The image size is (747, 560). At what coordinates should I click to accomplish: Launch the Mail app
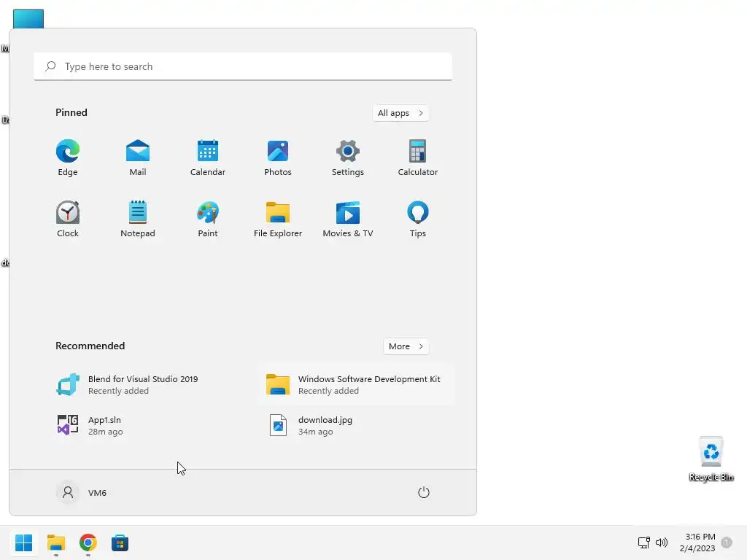click(138, 157)
